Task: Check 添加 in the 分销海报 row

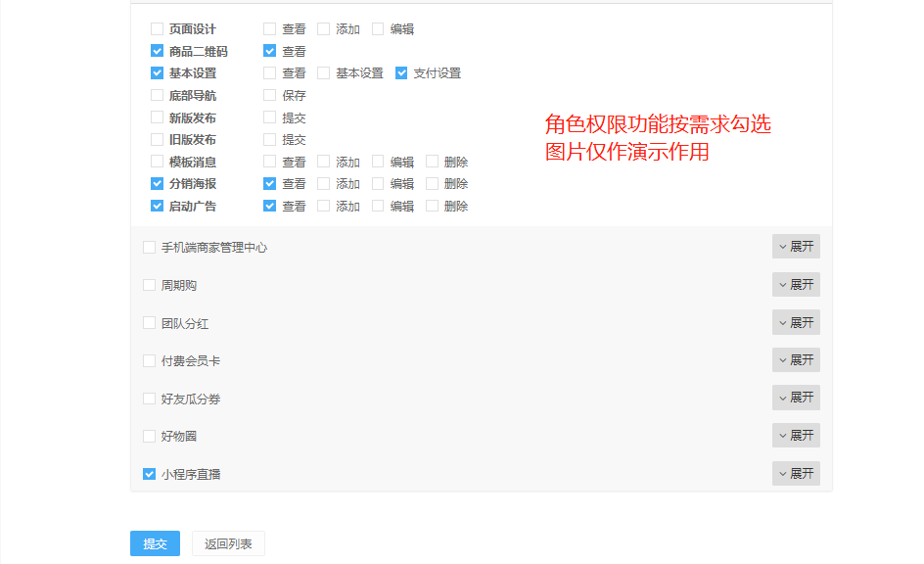Action: tap(324, 184)
